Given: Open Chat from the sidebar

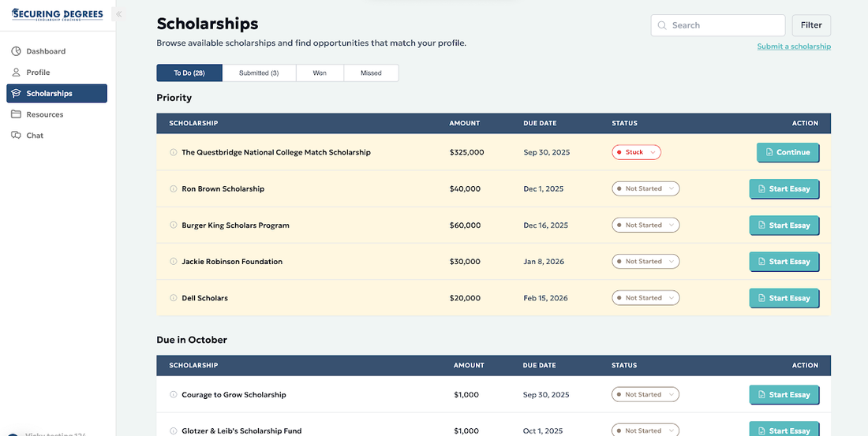Looking at the screenshot, I should coord(35,136).
